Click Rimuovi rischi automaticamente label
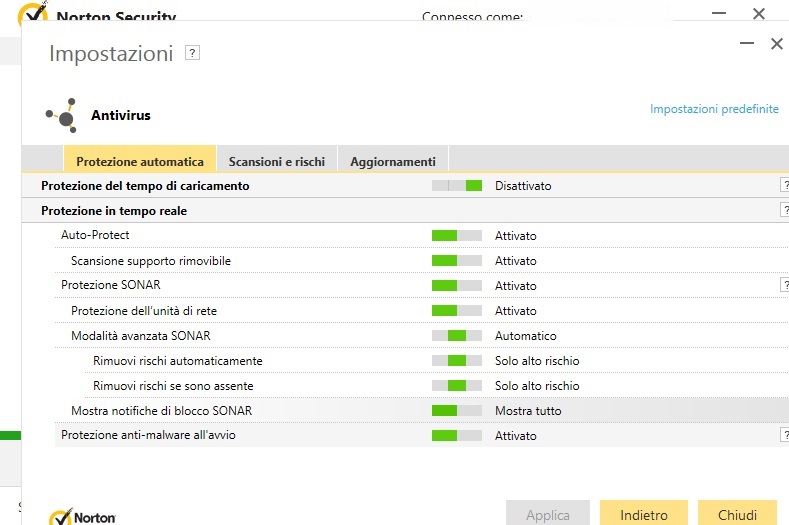This screenshot has width=789, height=525. pyautogui.click(x=178, y=361)
